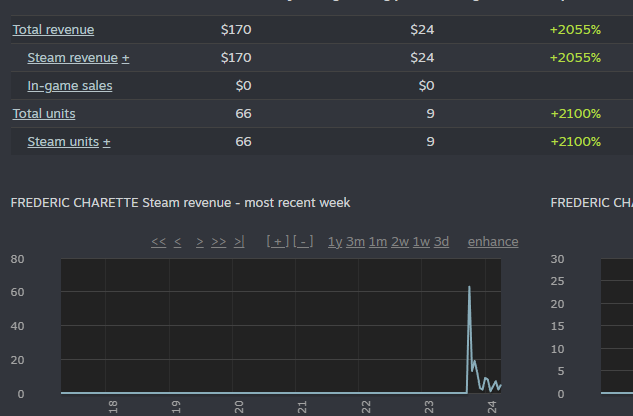Set chart range to 3m
Viewport: 633px width, 416px height.
coord(355,242)
